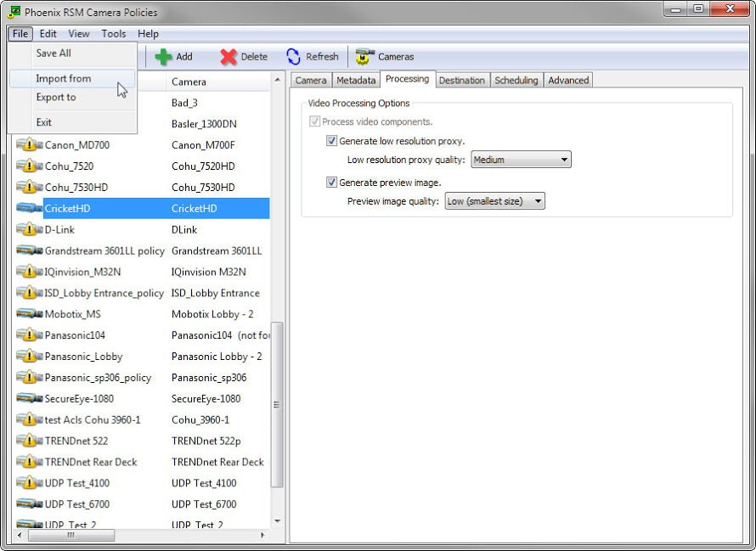Click the Process video components checkbox
756x551 pixels.
point(315,122)
